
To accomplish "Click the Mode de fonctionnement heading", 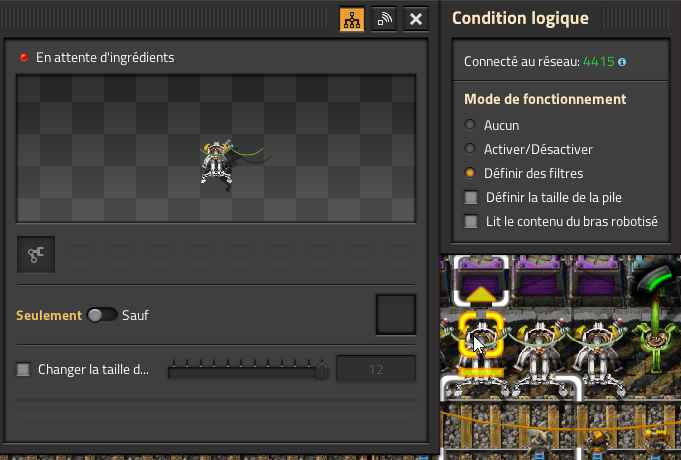I will point(545,99).
